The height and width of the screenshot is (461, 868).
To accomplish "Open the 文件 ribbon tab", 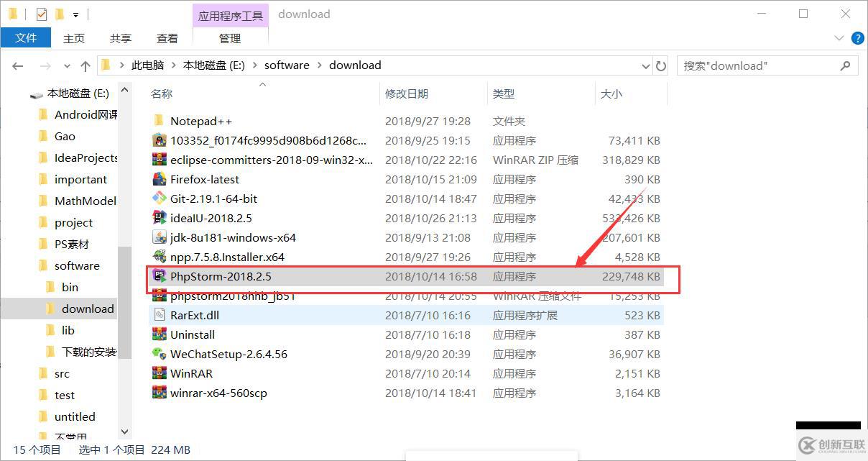I will click(26, 38).
